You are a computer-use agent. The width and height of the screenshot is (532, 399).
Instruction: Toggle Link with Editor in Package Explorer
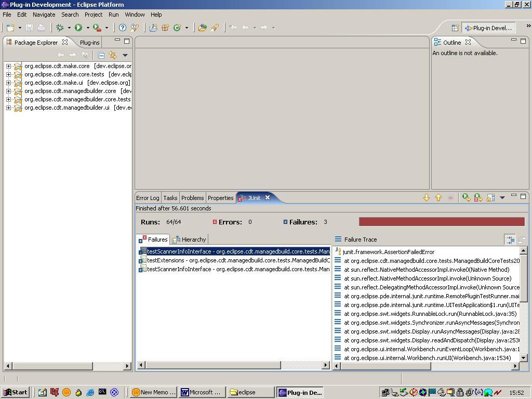click(113, 55)
